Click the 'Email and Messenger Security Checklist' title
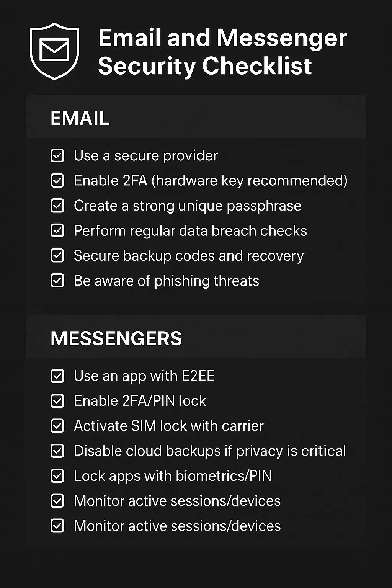The width and height of the screenshot is (392, 588). click(222, 52)
